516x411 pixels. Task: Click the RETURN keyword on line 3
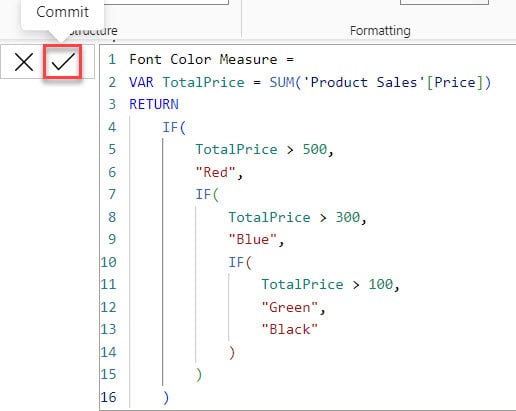click(154, 104)
